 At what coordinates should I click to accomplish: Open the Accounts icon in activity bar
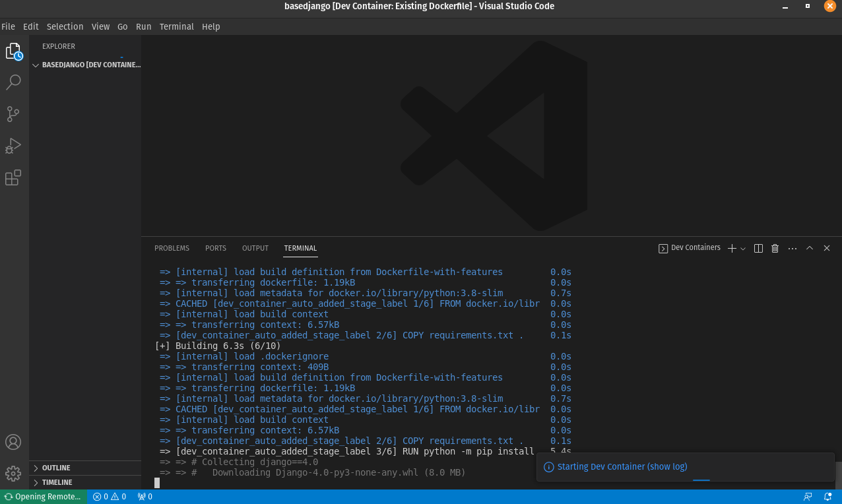tap(14, 442)
